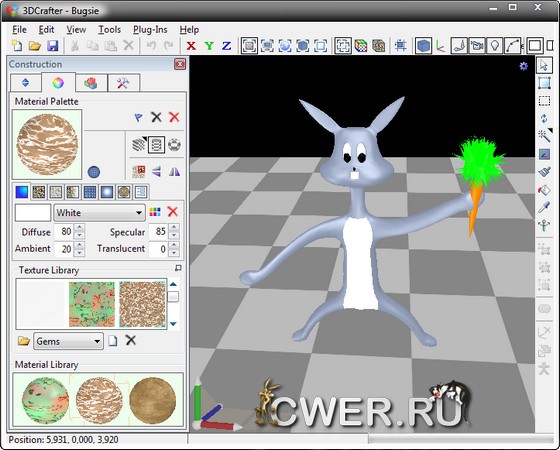Click the blue solid cube render mode icon

coord(423,46)
